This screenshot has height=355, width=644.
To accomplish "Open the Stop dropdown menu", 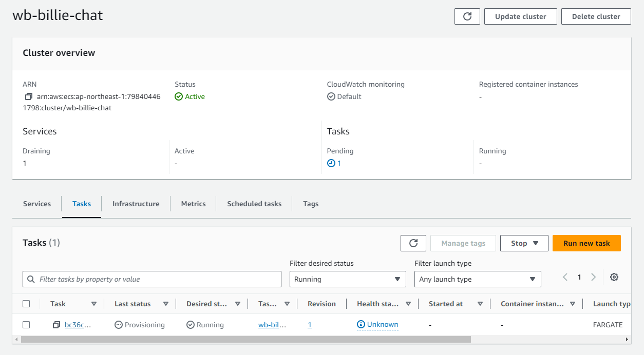I will coord(524,243).
